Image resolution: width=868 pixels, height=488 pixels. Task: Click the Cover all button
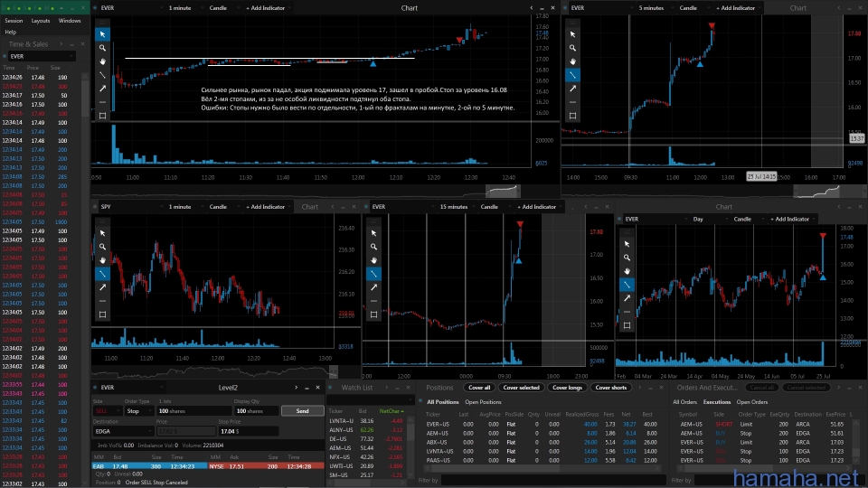coord(479,388)
